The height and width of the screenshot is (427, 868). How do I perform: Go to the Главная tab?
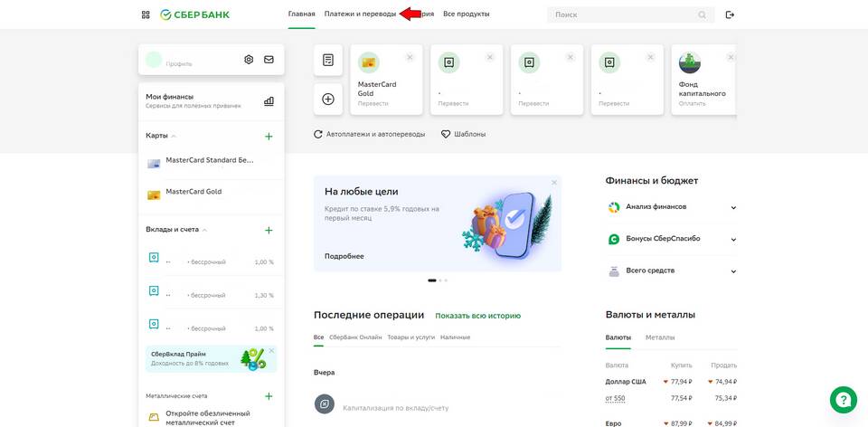(302, 14)
